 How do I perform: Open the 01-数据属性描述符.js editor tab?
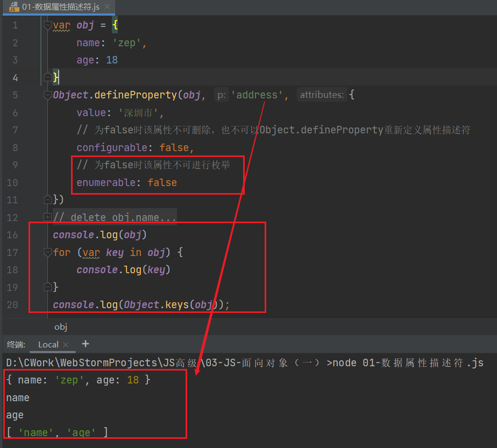59,6
